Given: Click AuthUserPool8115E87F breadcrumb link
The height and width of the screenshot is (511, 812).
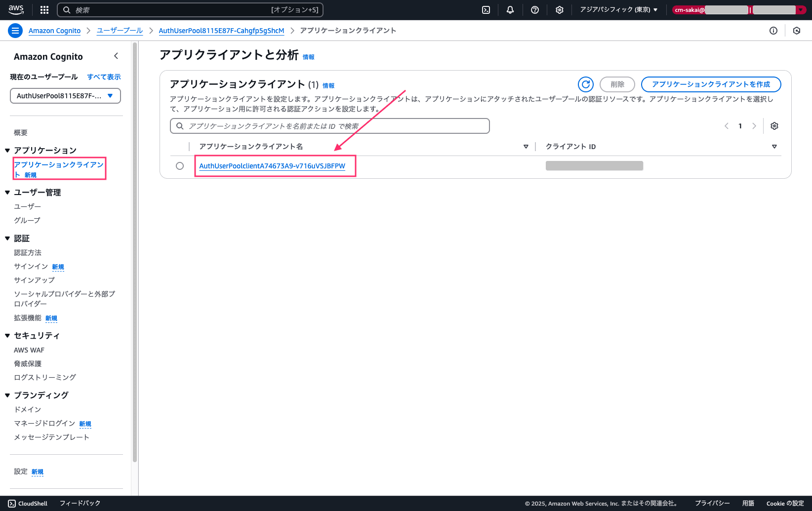Looking at the screenshot, I should 221,31.
